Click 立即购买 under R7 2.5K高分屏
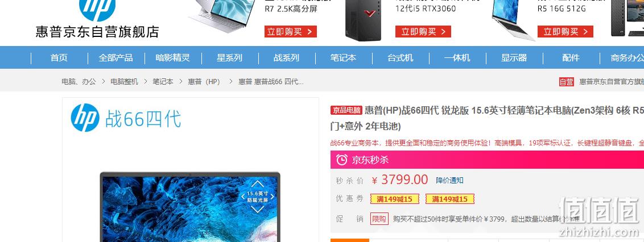 coord(290,32)
